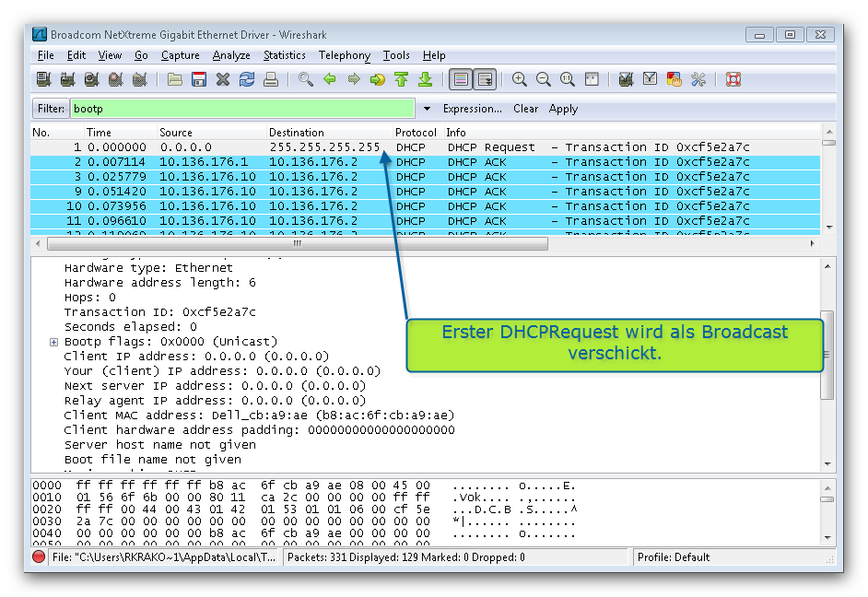Open the capture interfaces list icon
This screenshot has width=868, height=597.
coord(43,79)
